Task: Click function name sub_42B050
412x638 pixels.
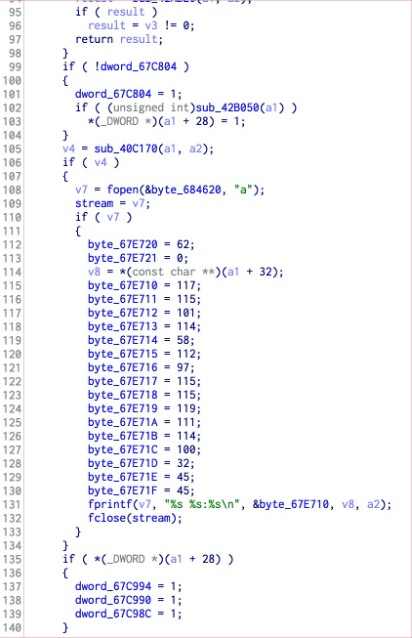Action: coord(227,107)
